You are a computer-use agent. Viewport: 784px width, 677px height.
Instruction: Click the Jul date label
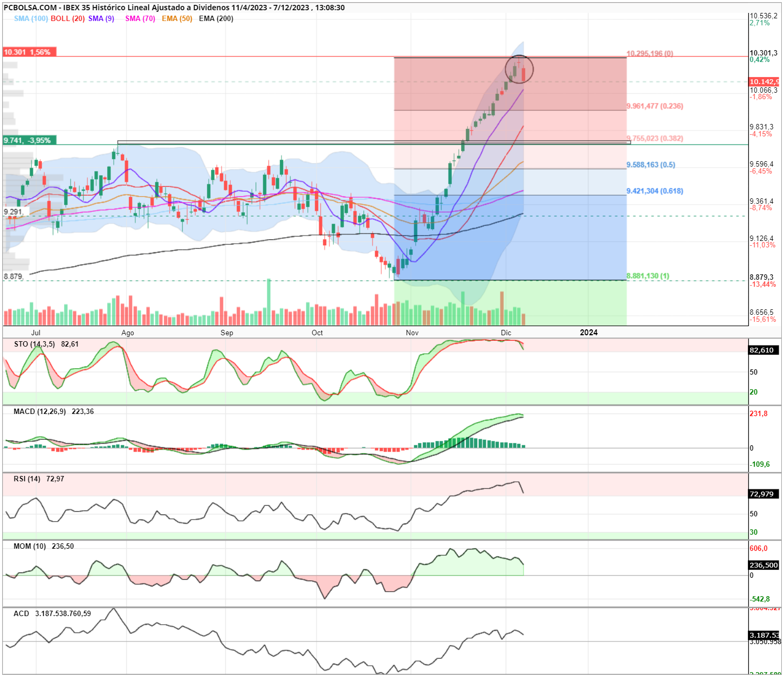click(x=36, y=333)
